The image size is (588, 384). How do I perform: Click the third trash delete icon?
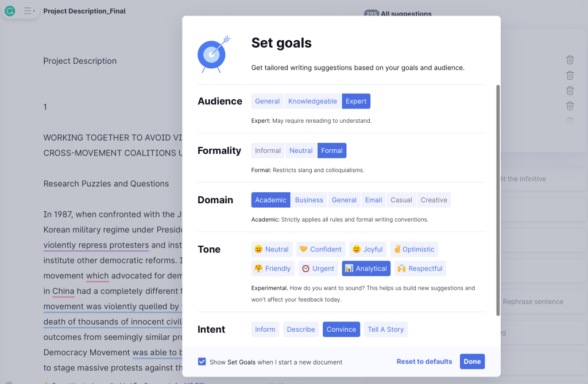tap(570, 91)
